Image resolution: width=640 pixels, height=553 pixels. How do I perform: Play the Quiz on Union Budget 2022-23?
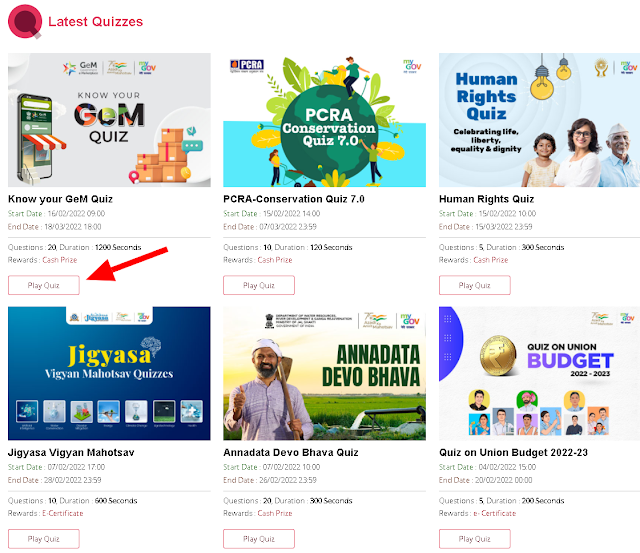point(474,539)
